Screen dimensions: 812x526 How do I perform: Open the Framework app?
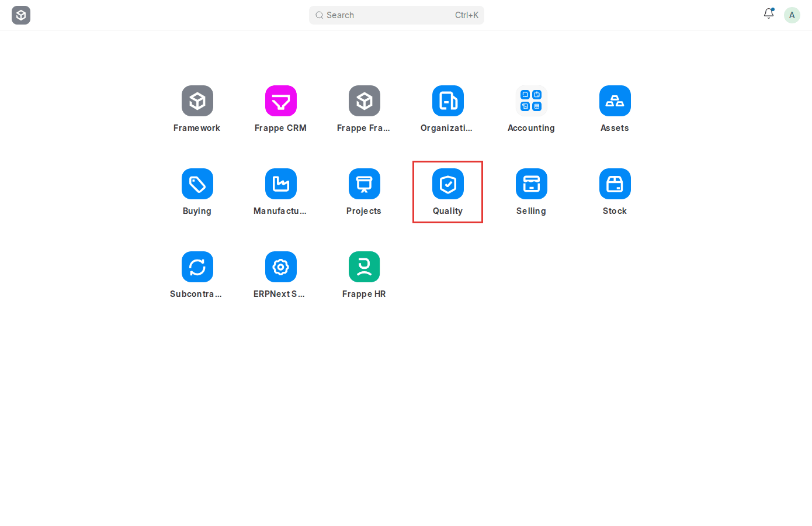click(197, 101)
